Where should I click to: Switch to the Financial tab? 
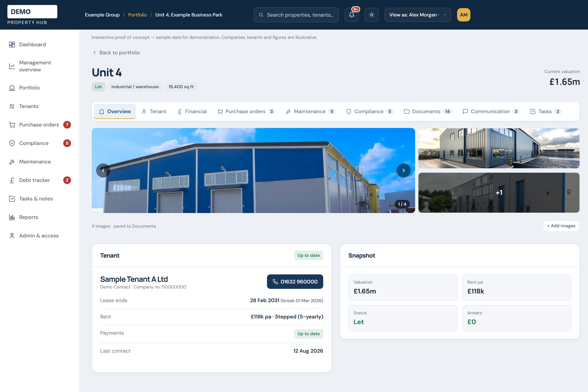point(192,111)
